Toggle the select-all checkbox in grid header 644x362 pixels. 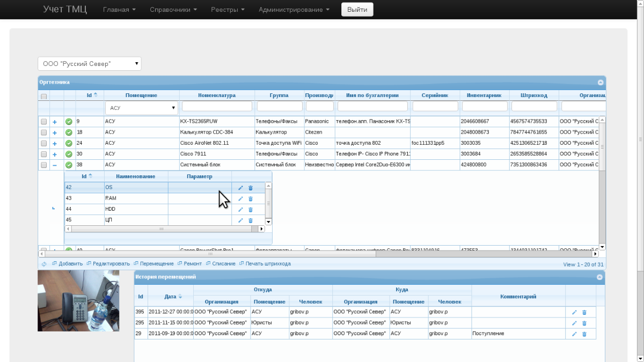click(44, 97)
